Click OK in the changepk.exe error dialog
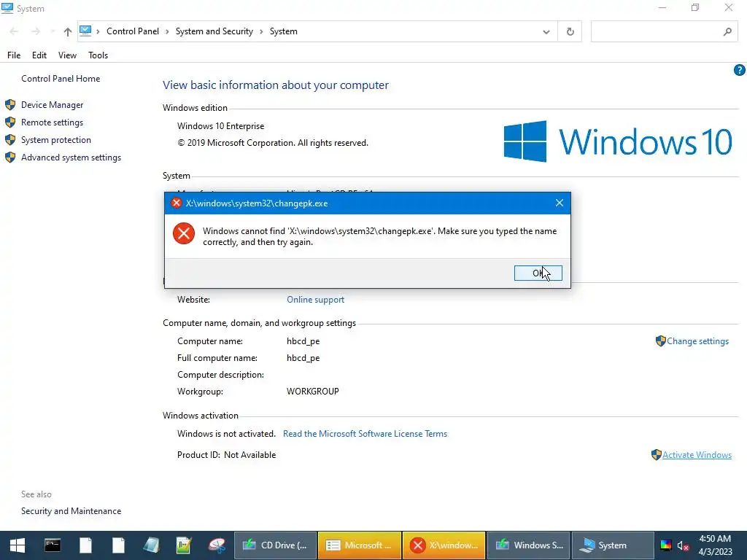The image size is (747, 560). click(538, 273)
